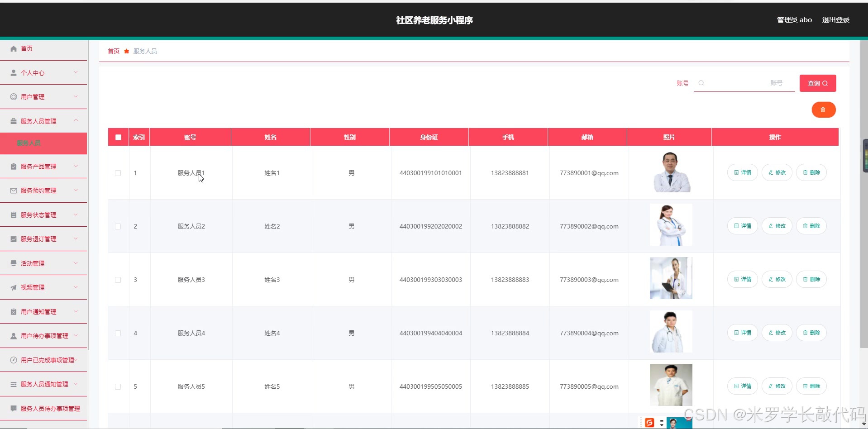
Task: Click 详情 for 服务人员3
Action: pos(743,279)
